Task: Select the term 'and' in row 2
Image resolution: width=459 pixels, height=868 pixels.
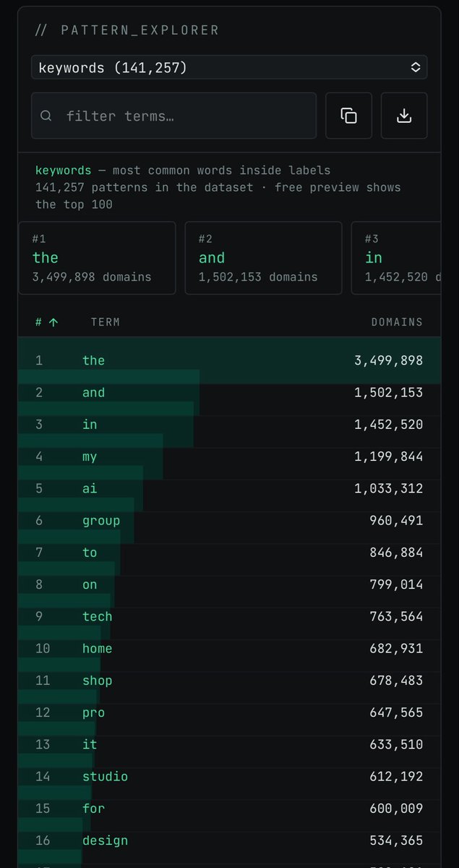Action: tap(93, 393)
